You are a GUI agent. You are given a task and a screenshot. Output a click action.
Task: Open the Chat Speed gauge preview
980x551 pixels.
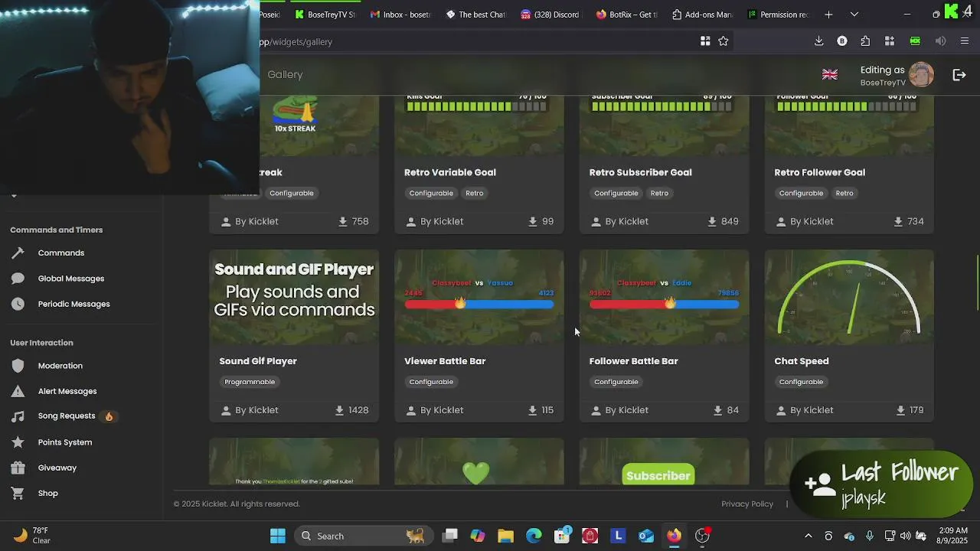click(849, 297)
